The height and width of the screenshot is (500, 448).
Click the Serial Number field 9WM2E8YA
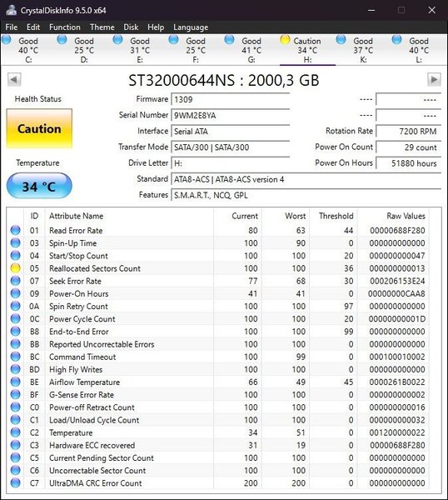click(231, 115)
